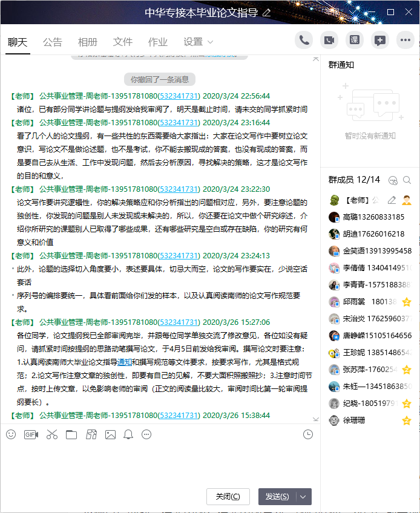The image size is (420, 513).
Task: Click the new discussion chat icon
Action: pos(379,41)
